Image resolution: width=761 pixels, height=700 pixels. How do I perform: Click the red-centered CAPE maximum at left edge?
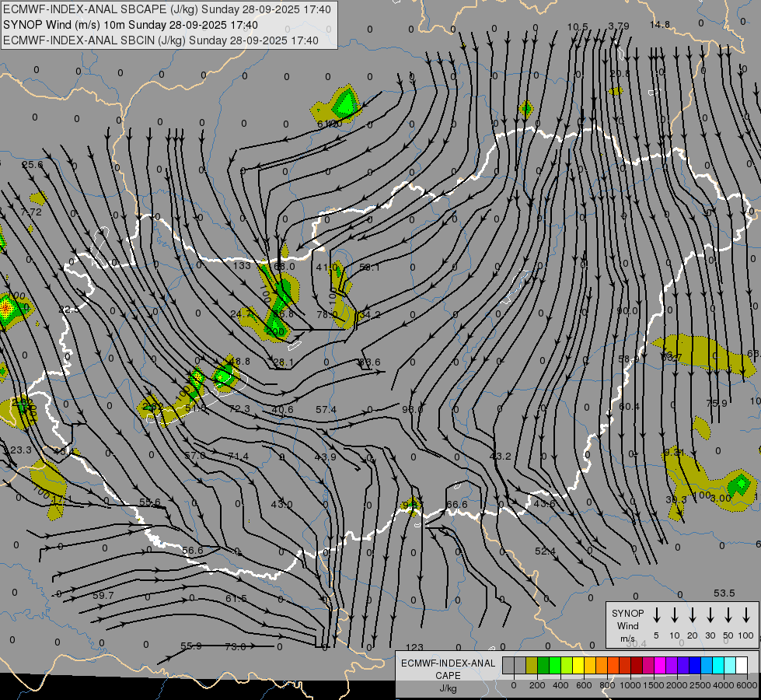coord(5,307)
